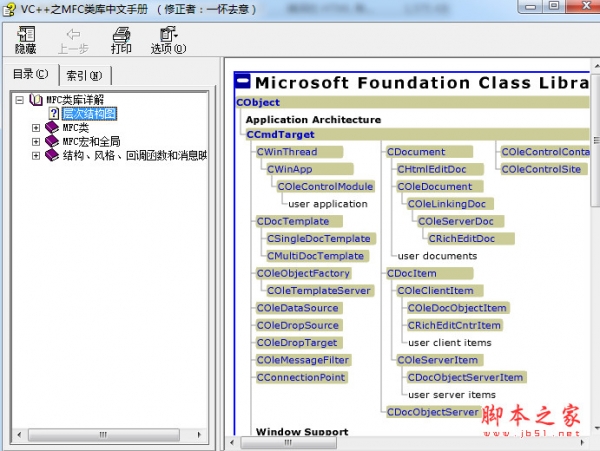The height and width of the screenshot is (451, 600).
Task: Minimize the help window
Action: (x=531, y=7)
